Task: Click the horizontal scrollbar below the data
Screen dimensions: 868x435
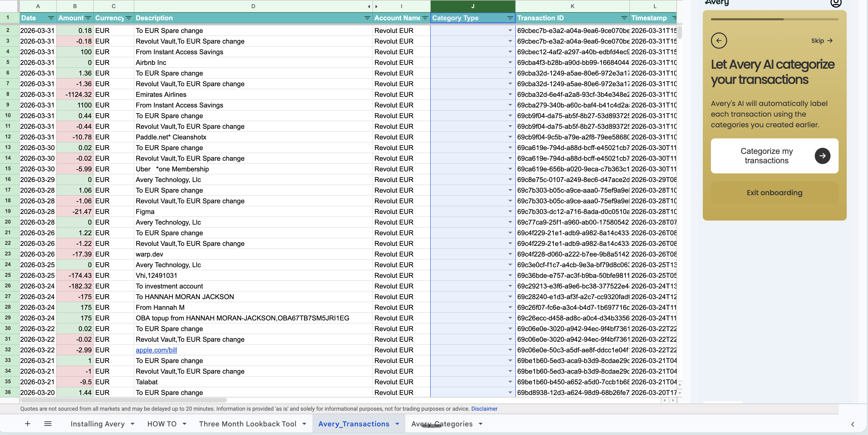Action: 125,401
